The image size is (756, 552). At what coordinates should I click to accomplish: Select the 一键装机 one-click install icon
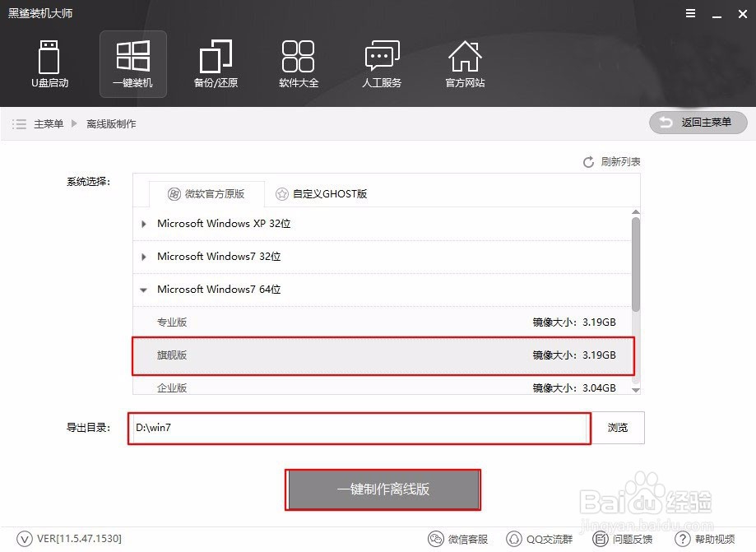click(133, 64)
